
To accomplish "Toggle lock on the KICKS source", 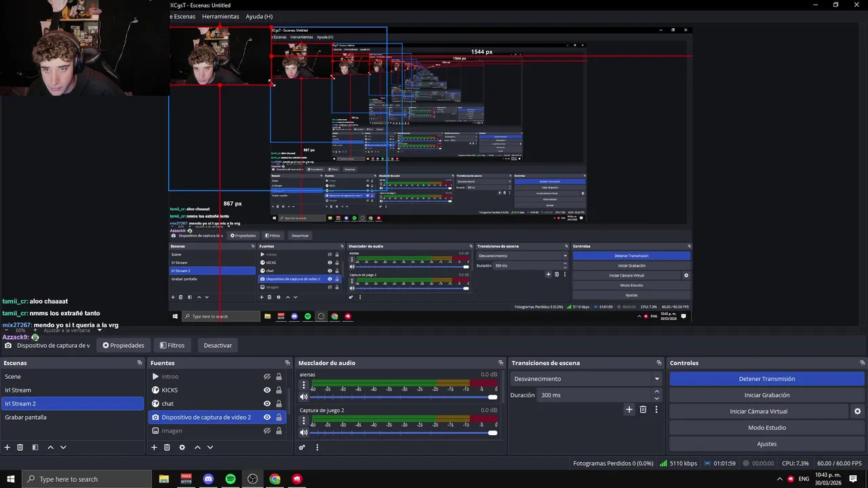I will coord(279,390).
